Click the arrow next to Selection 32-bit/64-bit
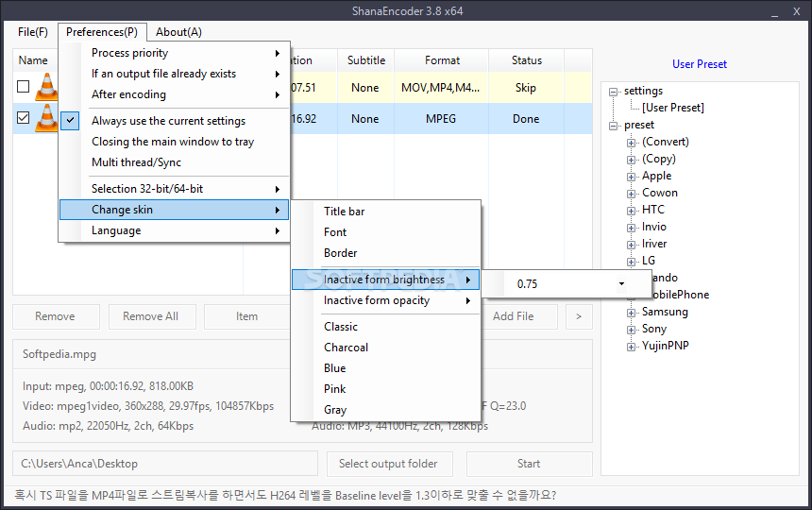 click(278, 189)
